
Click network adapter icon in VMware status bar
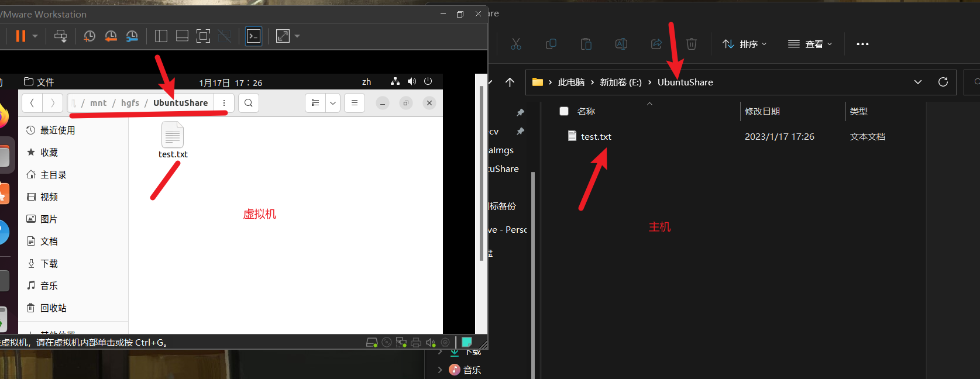coord(401,343)
